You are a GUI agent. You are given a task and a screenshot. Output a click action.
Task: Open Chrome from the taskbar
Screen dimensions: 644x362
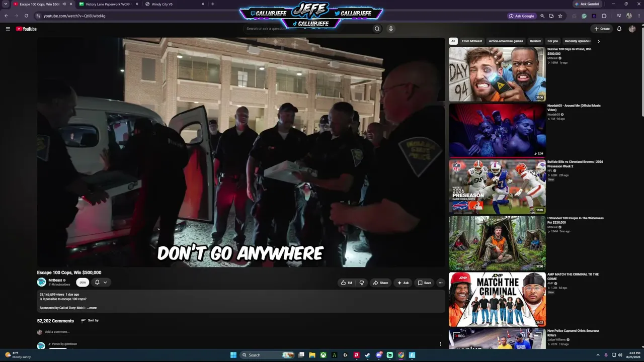click(400, 355)
